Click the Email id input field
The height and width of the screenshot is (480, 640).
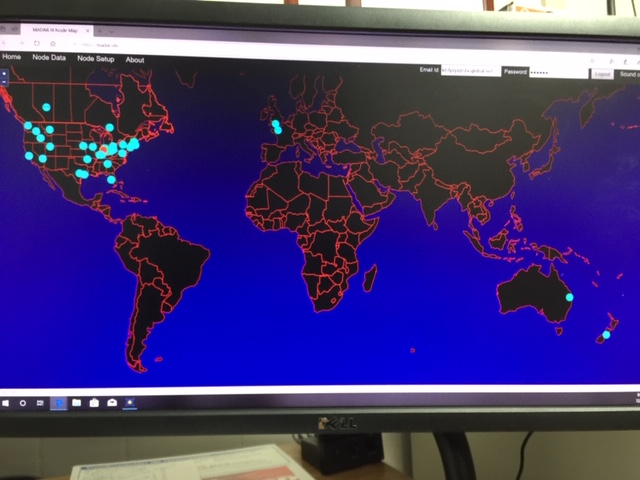(x=470, y=72)
